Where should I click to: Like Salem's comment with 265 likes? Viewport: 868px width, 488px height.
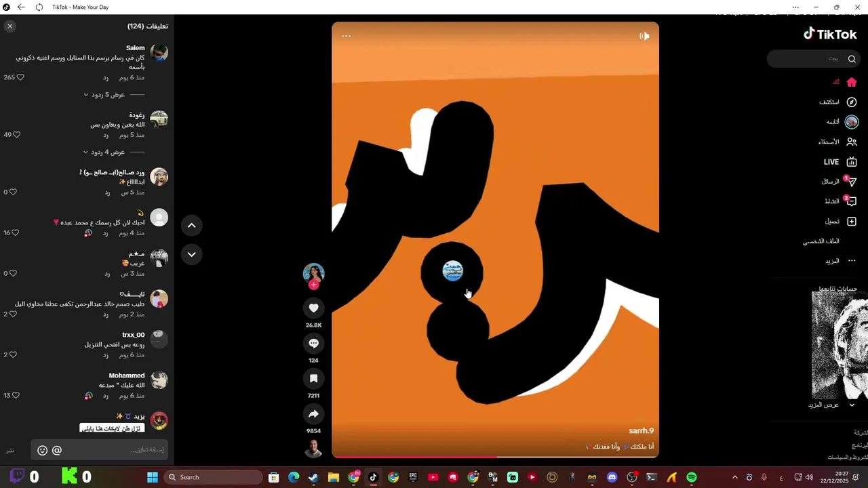click(20, 77)
